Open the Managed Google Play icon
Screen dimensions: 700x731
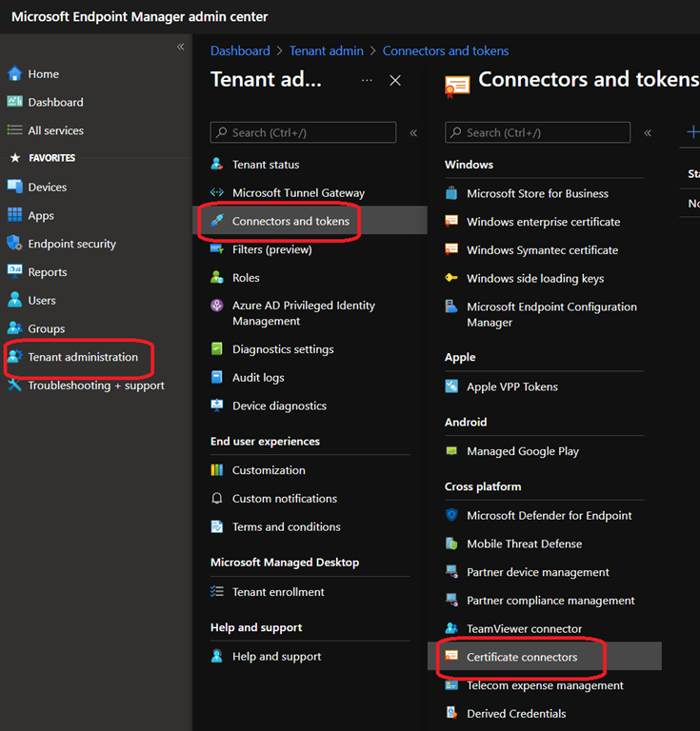[x=451, y=451]
